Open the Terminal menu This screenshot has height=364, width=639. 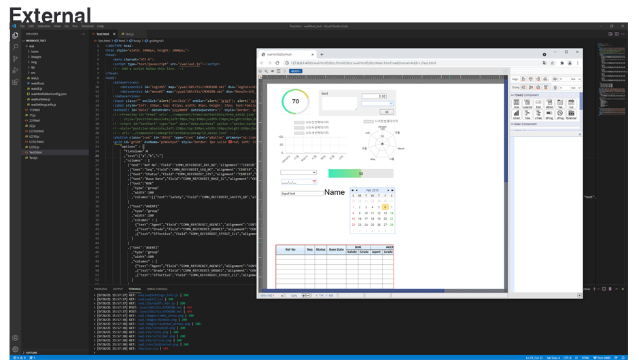point(87,26)
